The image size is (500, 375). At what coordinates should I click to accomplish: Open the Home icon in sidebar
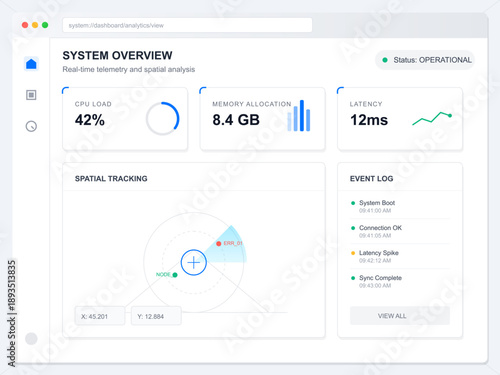(31, 64)
